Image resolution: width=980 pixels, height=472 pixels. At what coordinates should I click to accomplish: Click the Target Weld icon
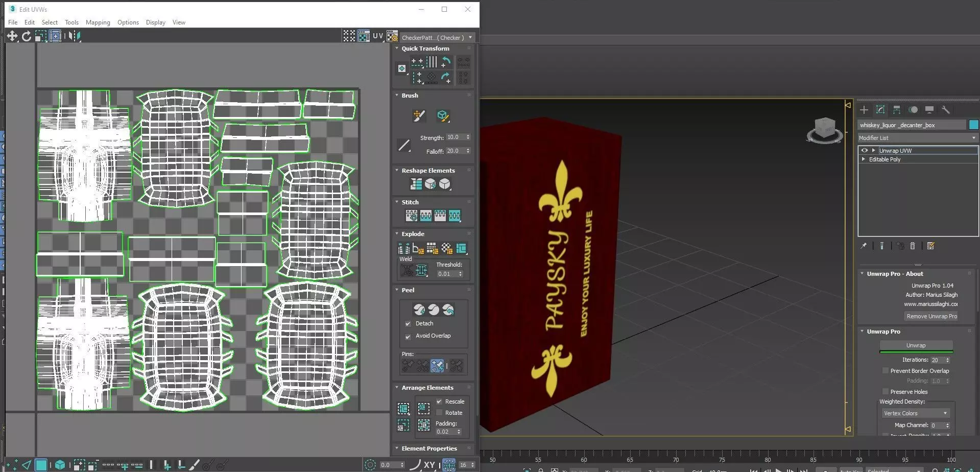(x=407, y=270)
